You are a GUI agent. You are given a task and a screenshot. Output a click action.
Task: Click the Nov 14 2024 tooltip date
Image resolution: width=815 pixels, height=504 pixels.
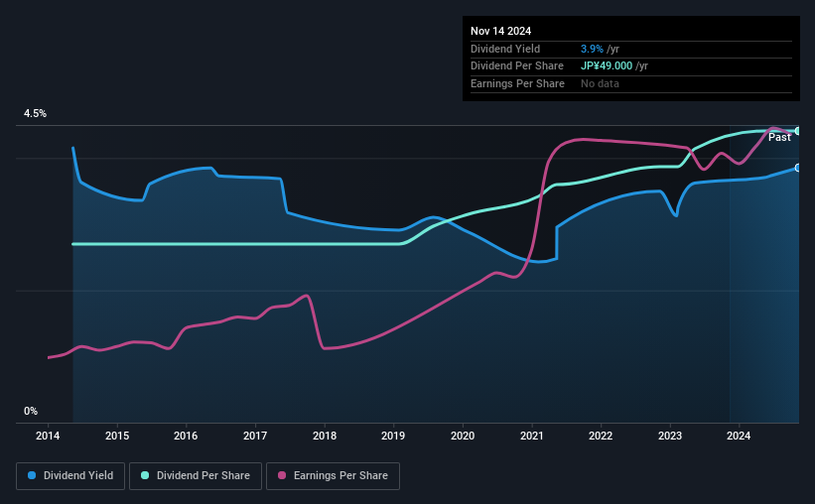point(500,31)
